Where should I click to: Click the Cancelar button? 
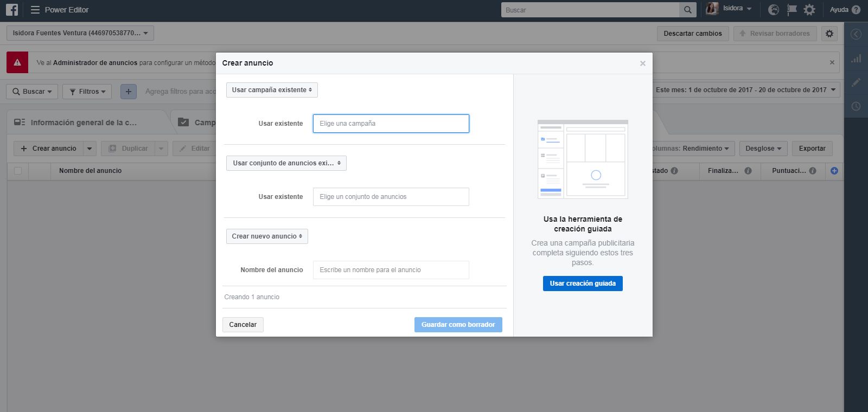point(242,325)
